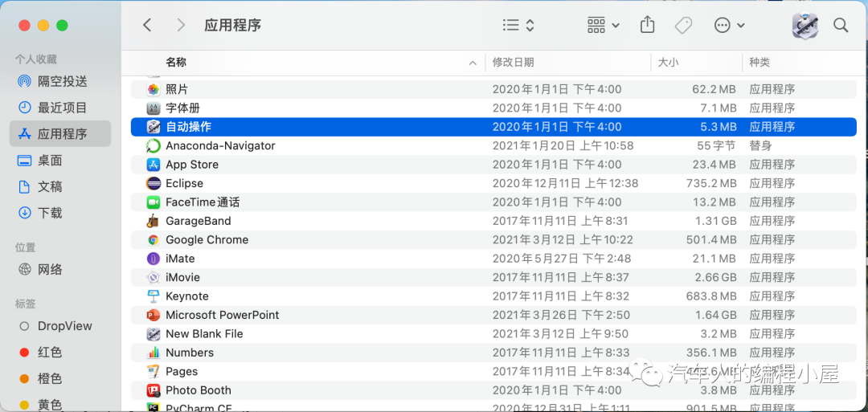Sort by the date modified column header
Image resolution: width=868 pixels, height=412 pixels.
514,62
